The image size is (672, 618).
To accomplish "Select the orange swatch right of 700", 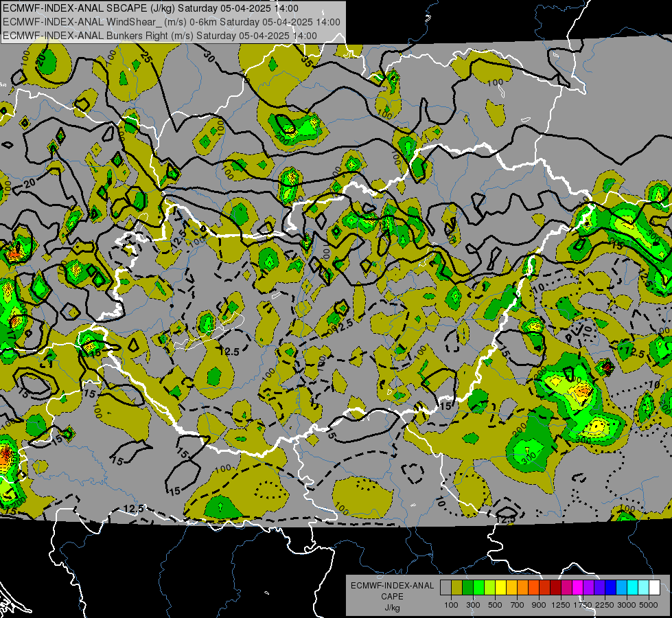I will [x=522, y=588].
